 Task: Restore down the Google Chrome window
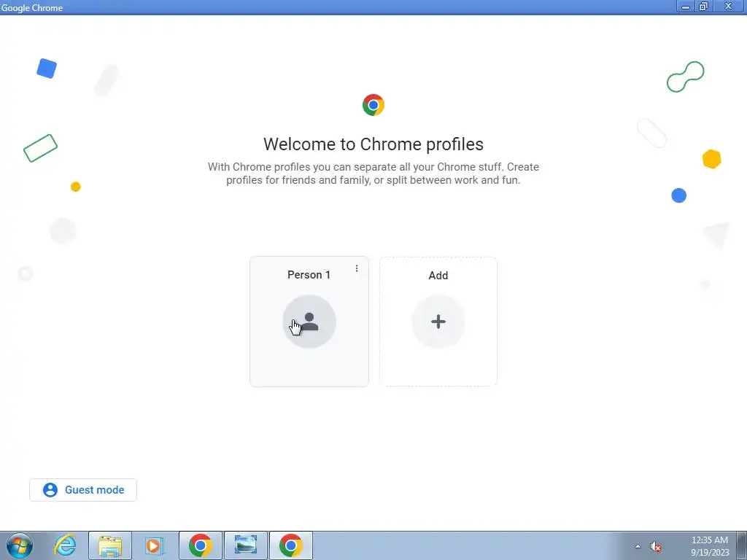coord(704,7)
